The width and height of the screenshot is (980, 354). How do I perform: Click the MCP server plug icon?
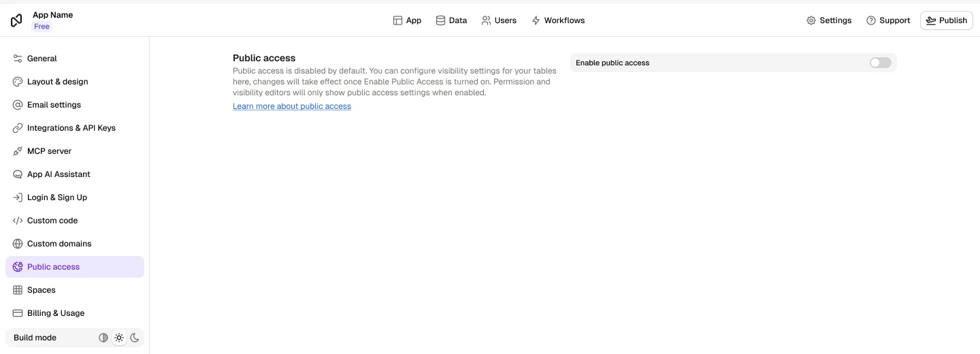(x=18, y=151)
